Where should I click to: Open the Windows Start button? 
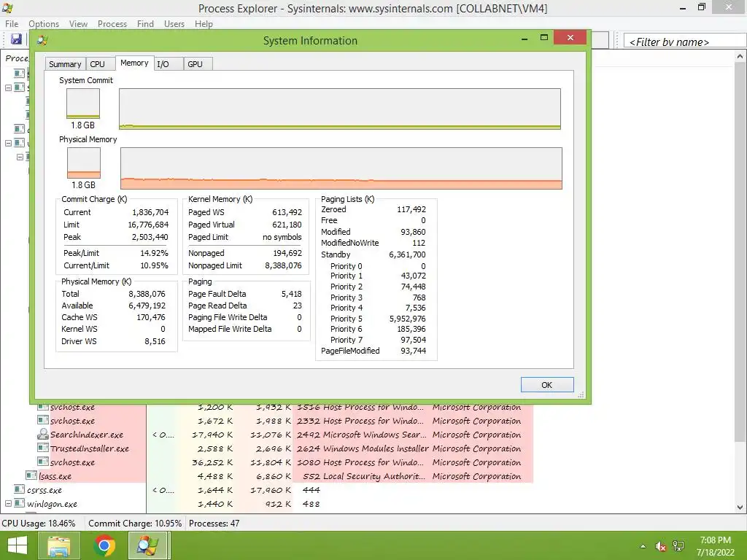tap(18, 545)
